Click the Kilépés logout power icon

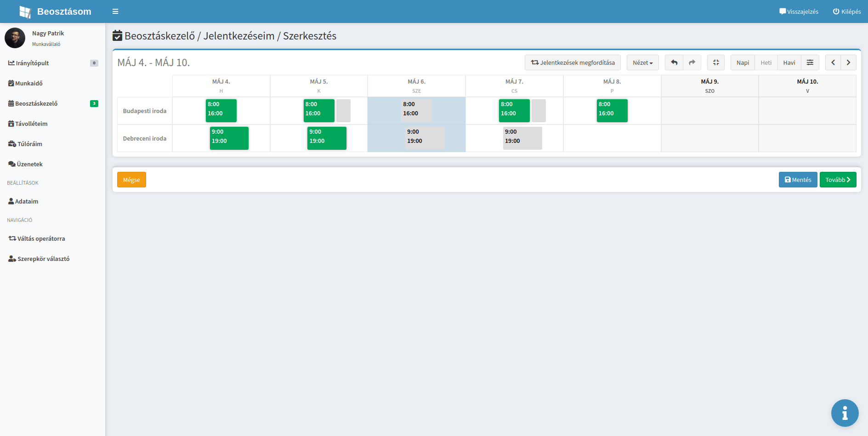836,11
